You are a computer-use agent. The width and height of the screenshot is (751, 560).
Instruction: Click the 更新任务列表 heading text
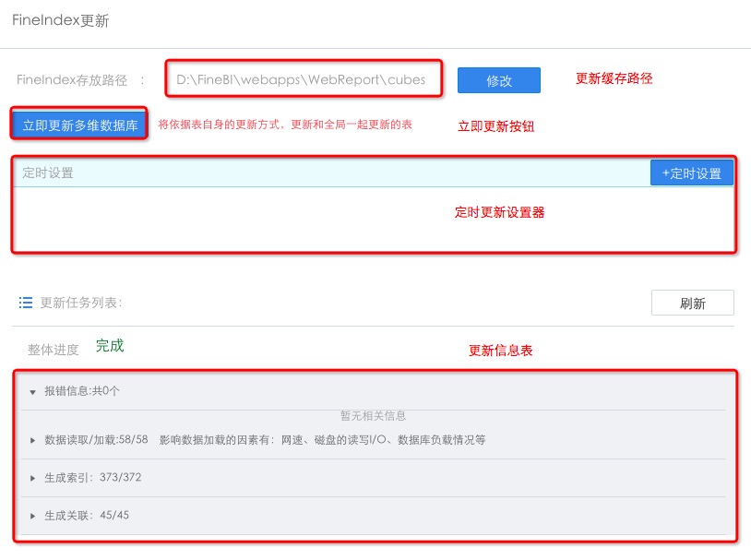coord(81,303)
